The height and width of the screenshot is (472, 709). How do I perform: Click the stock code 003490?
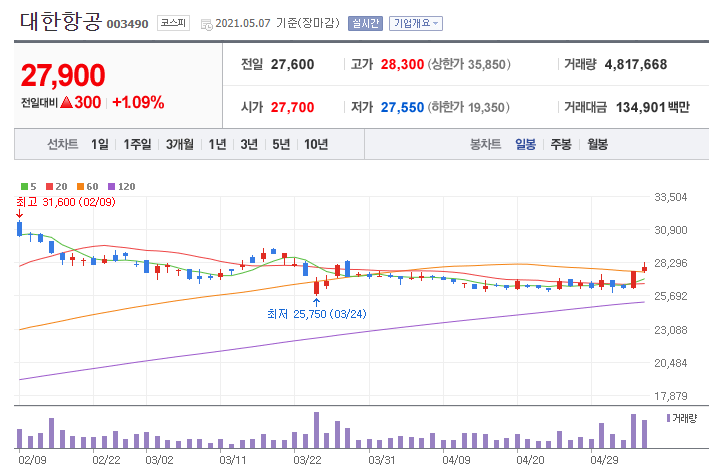[x=127, y=24]
